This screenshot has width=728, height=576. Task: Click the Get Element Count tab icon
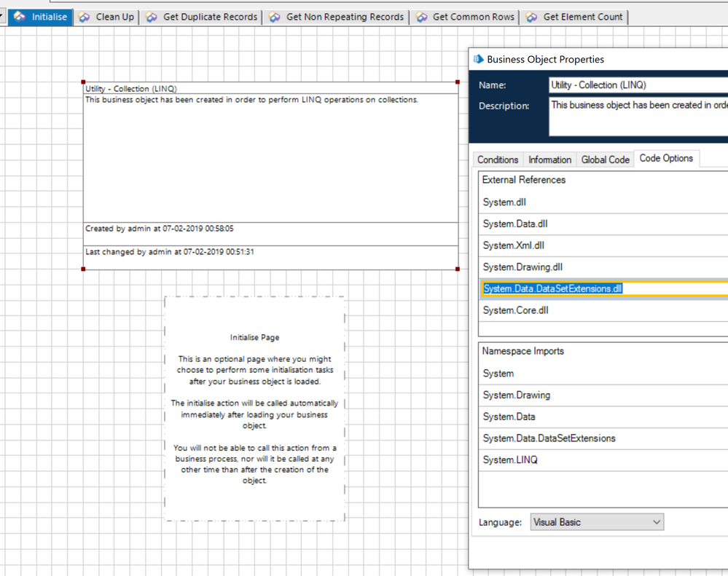click(532, 17)
